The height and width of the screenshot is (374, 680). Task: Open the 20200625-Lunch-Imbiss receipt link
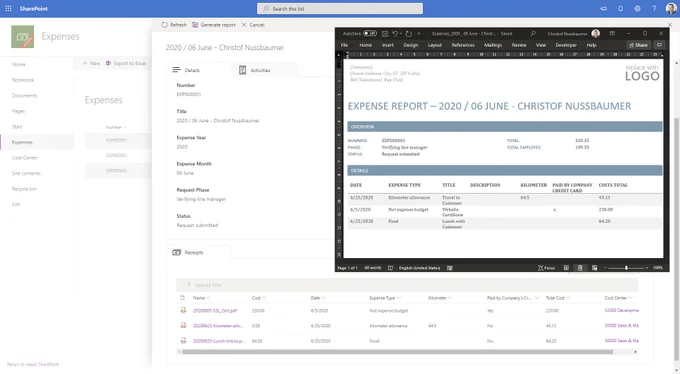coord(219,341)
